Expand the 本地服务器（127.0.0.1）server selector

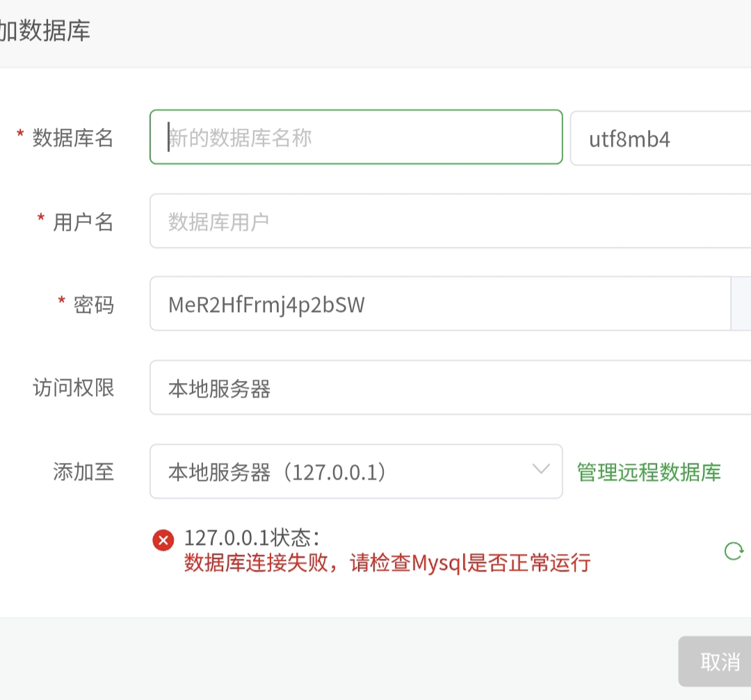(x=355, y=472)
